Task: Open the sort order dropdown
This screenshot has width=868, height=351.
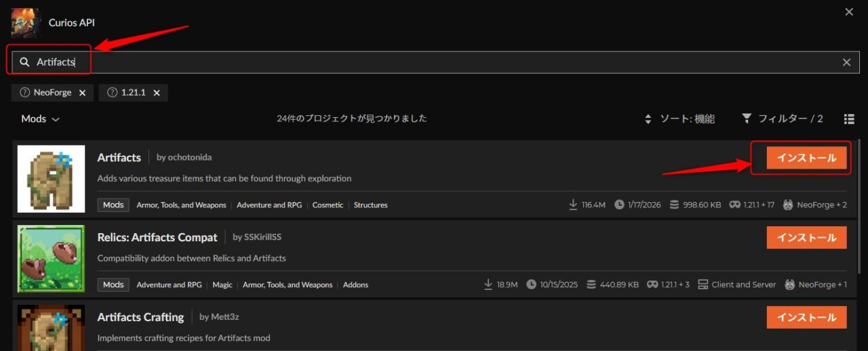Action: pos(679,119)
